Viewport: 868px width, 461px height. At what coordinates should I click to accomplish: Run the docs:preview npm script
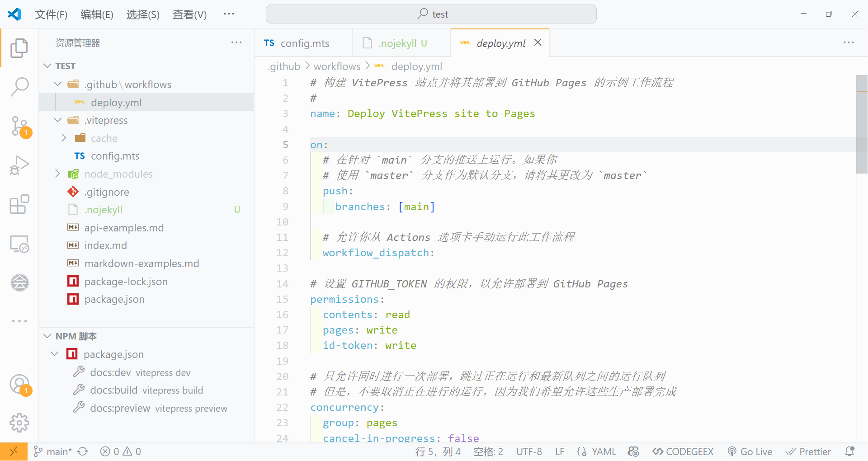146,408
